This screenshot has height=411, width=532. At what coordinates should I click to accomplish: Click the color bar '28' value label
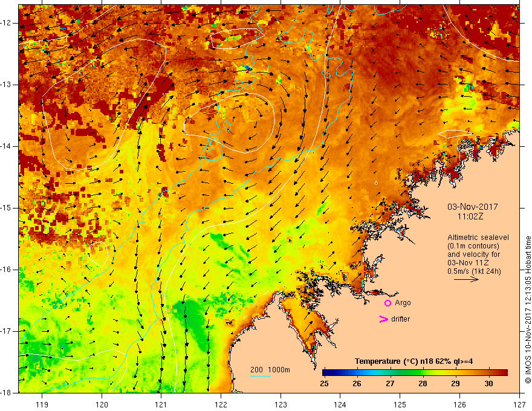click(x=423, y=383)
